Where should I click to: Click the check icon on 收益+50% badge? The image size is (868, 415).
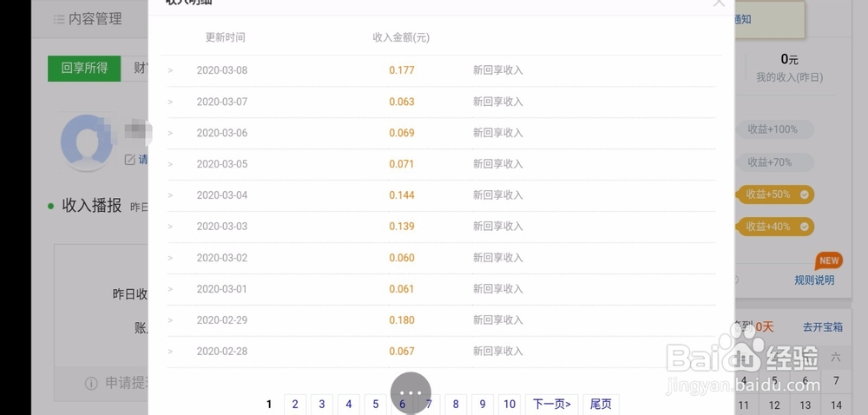click(805, 194)
